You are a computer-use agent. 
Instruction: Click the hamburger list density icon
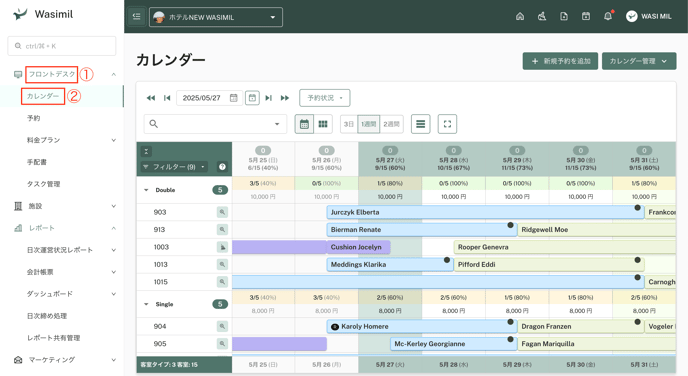pyautogui.click(x=420, y=124)
